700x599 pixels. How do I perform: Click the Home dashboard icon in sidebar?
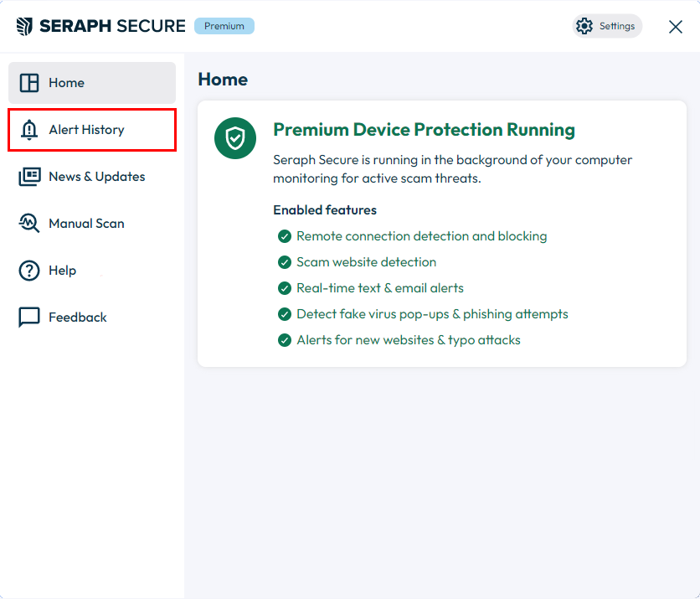pyautogui.click(x=29, y=83)
